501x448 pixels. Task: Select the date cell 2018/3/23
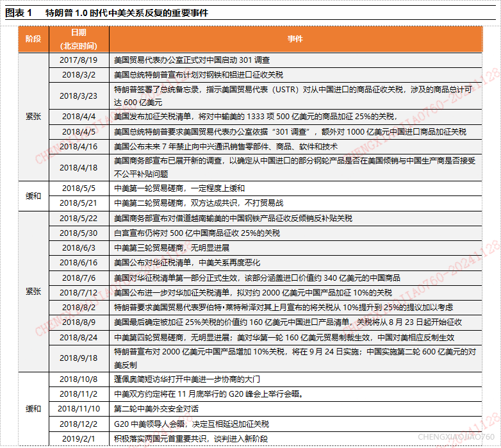coord(79,96)
